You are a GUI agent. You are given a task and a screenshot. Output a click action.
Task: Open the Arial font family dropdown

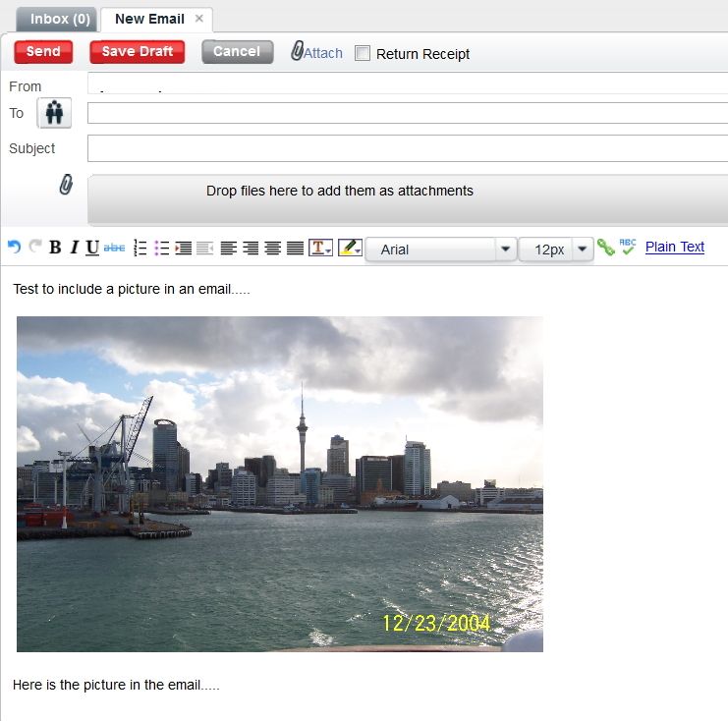coord(506,250)
